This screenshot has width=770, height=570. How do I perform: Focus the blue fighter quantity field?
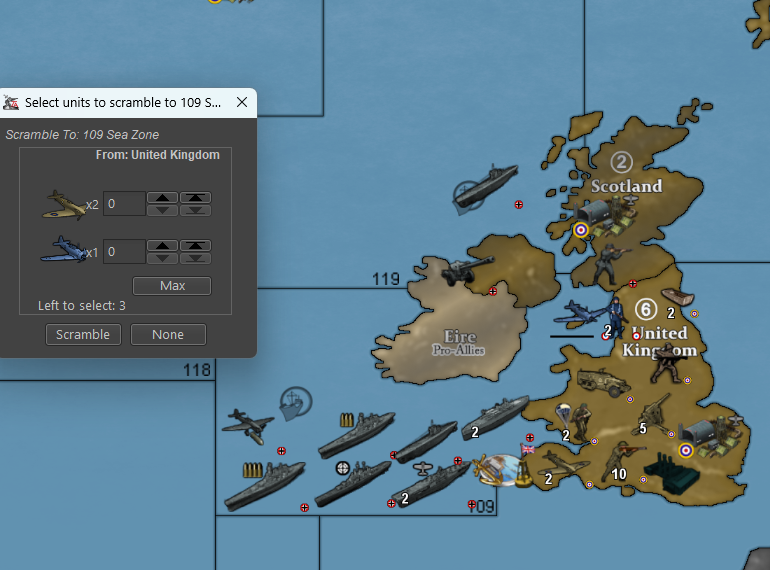point(125,252)
